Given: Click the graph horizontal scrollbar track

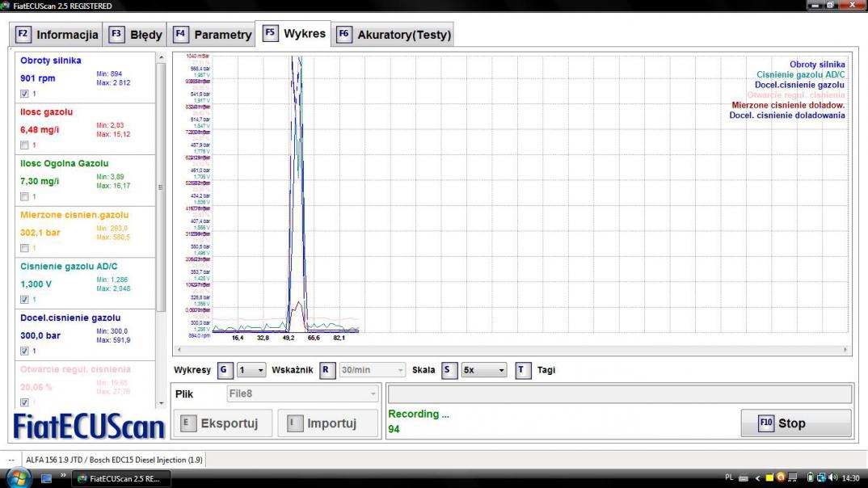Looking at the screenshot, I should pos(512,350).
